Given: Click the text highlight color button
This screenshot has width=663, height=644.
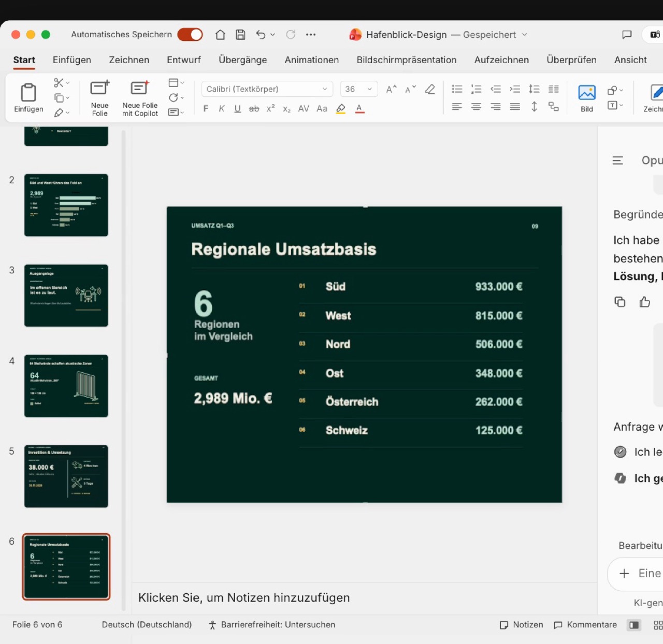Looking at the screenshot, I should pos(341,109).
